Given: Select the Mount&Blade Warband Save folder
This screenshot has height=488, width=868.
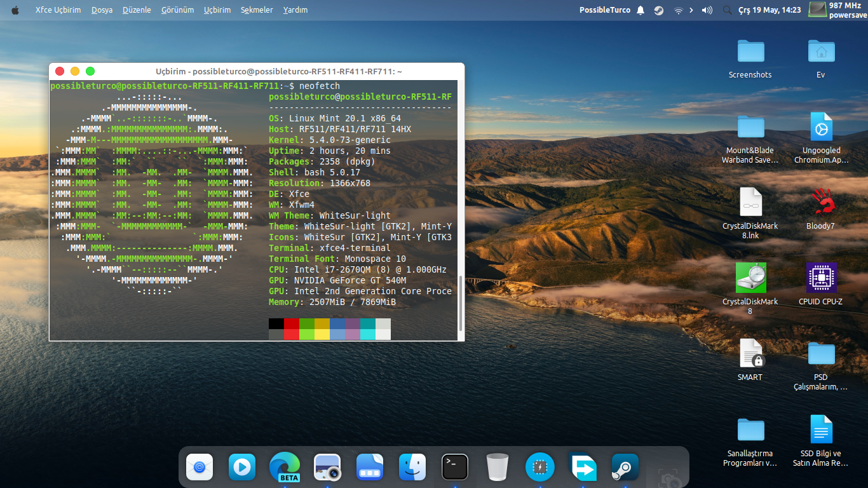Looking at the screenshot, I should (x=750, y=139).
